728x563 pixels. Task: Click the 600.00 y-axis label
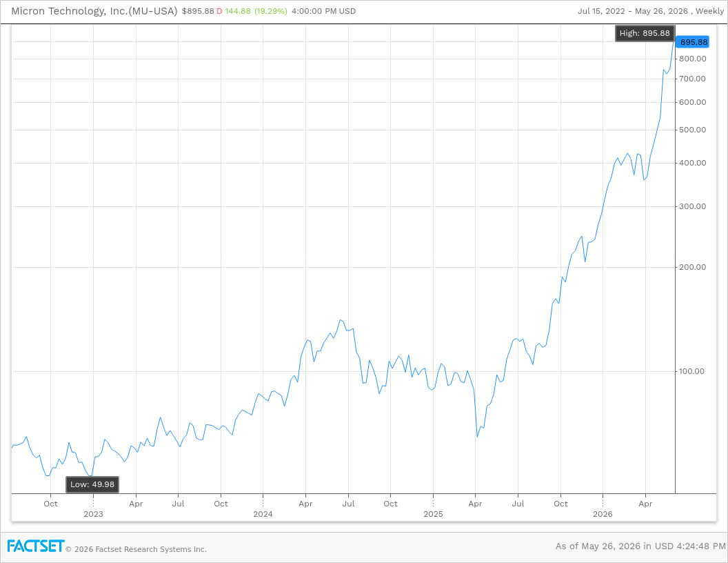pos(693,102)
